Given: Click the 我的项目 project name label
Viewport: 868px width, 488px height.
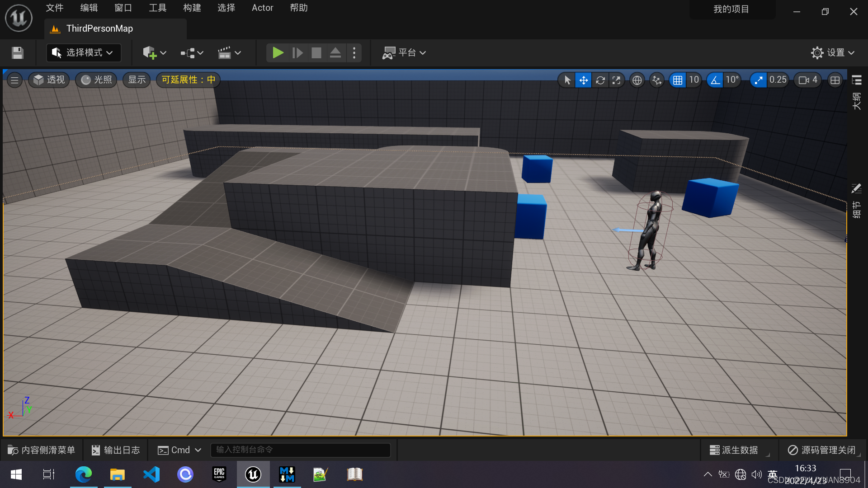Looking at the screenshot, I should [731, 9].
